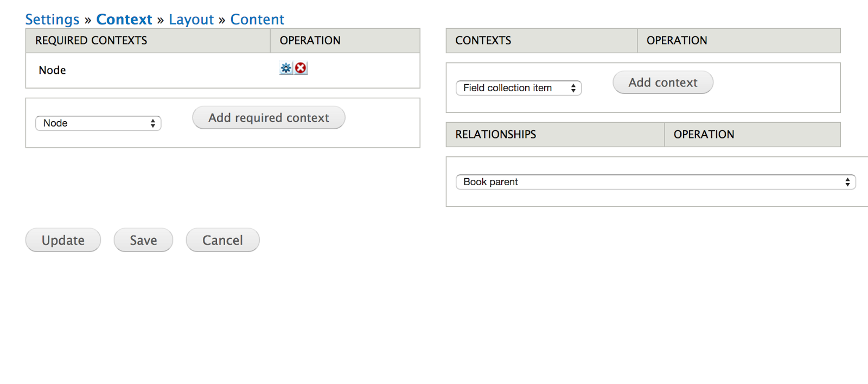The width and height of the screenshot is (868, 384).
Task: Open settings for the Node context via gear icon
Action: click(286, 68)
